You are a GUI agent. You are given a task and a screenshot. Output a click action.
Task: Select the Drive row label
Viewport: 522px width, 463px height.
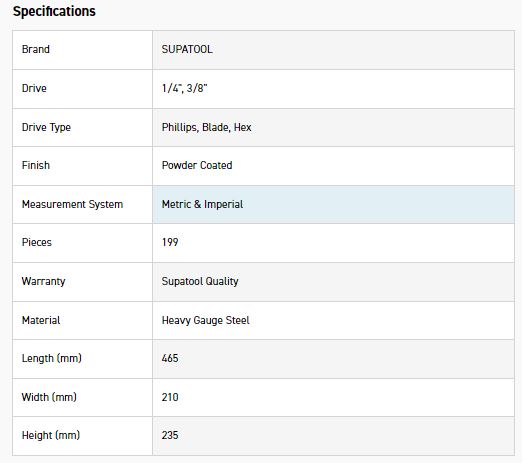coord(34,88)
